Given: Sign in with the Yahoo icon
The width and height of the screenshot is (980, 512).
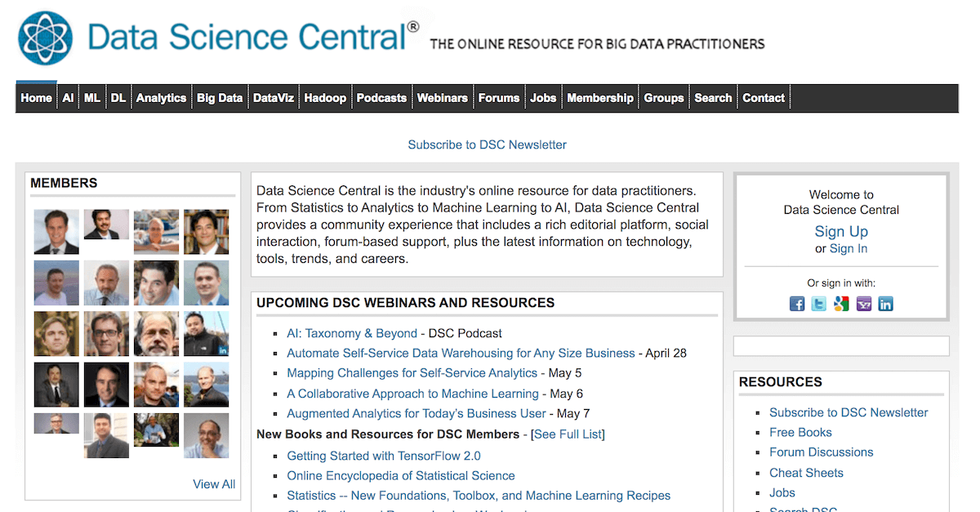Looking at the screenshot, I should coord(863,303).
